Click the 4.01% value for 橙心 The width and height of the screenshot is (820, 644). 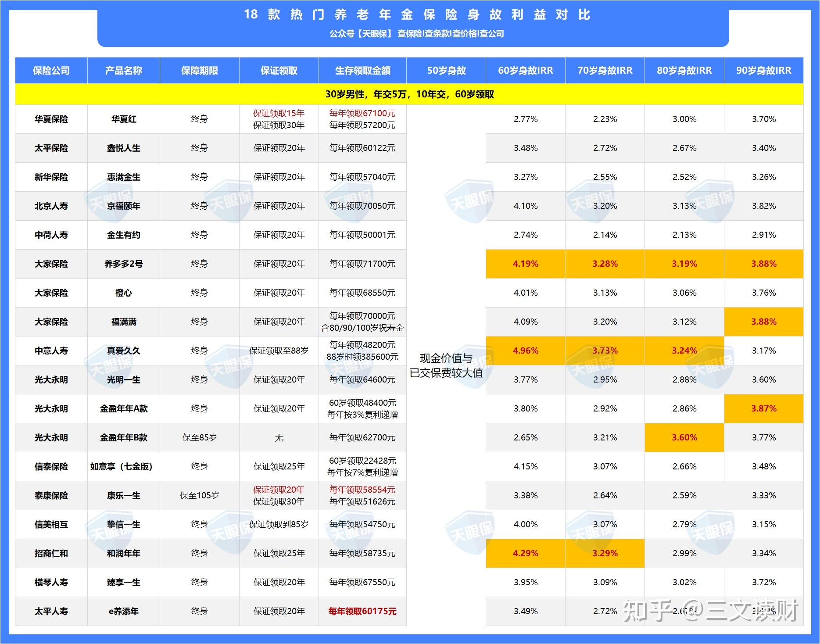526,293
